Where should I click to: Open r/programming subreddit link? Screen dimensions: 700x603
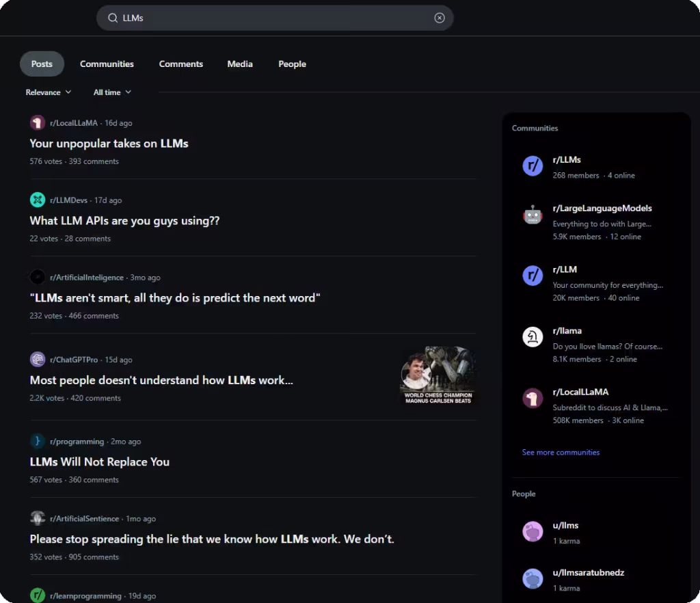(77, 442)
